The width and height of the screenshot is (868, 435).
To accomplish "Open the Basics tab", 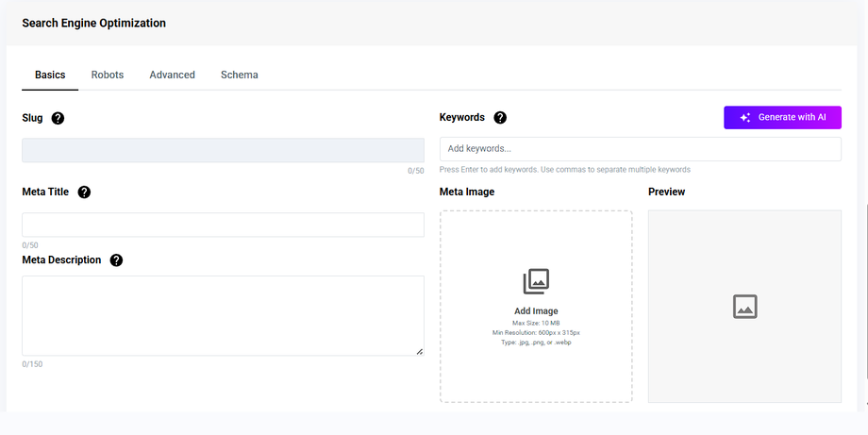I will point(50,75).
